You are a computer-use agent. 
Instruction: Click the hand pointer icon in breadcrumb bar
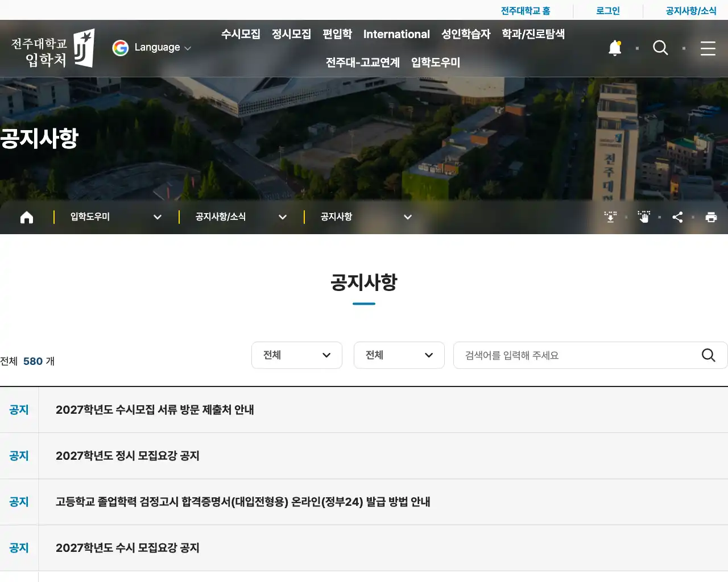(644, 217)
